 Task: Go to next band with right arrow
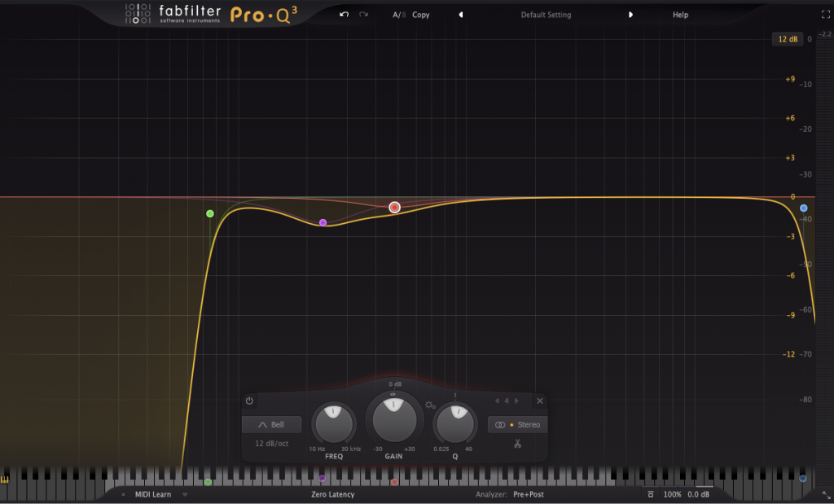[516, 401]
